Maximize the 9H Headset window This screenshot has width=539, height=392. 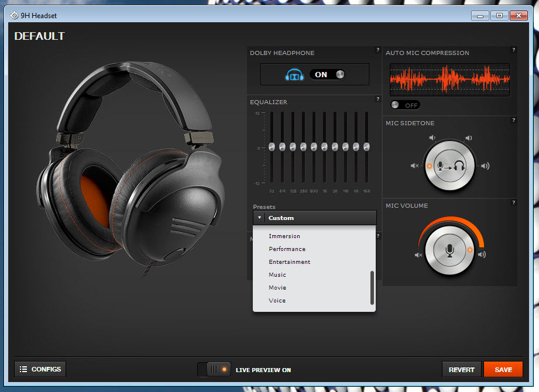[x=499, y=15]
